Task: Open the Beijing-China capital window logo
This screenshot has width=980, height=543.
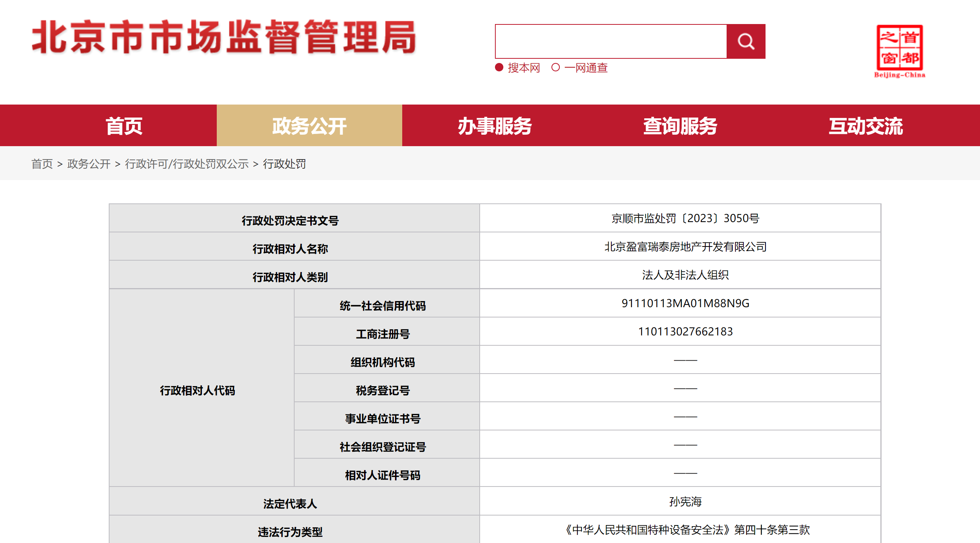Action: tap(900, 51)
